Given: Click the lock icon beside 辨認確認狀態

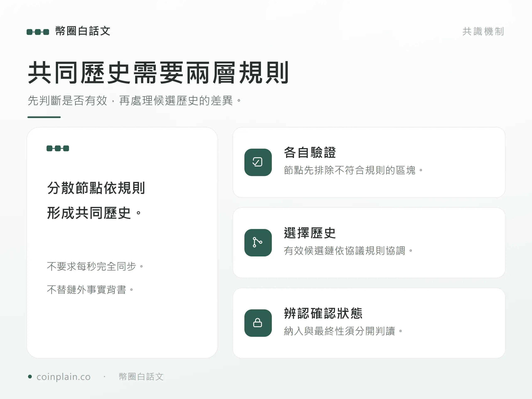Looking at the screenshot, I should point(258,323).
